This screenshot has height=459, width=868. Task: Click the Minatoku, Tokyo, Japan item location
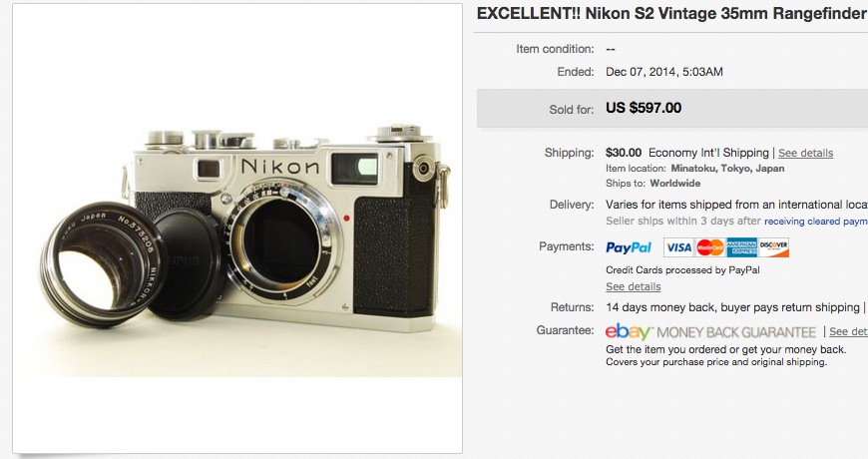click(727, 169)
